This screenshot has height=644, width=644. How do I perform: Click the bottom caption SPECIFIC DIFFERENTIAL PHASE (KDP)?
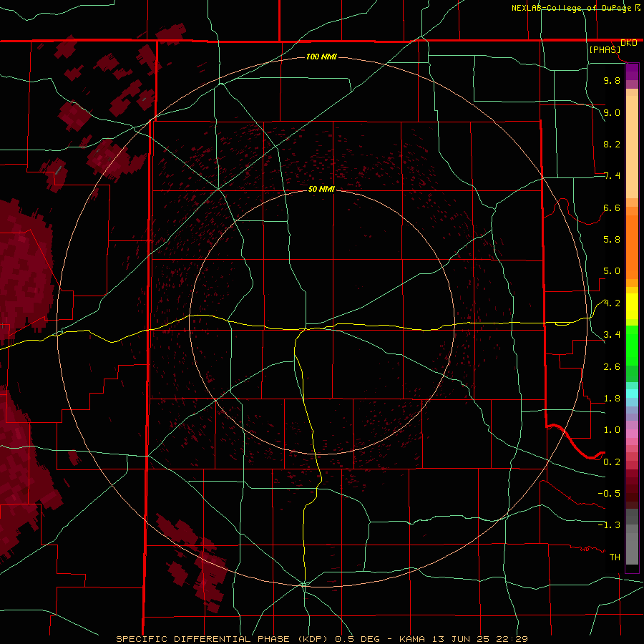(x=222, y=639)
